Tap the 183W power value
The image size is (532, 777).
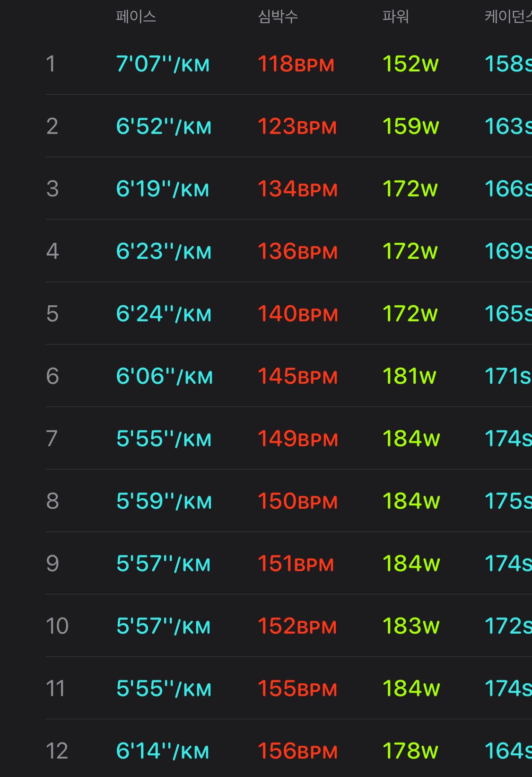coord(411,626)
